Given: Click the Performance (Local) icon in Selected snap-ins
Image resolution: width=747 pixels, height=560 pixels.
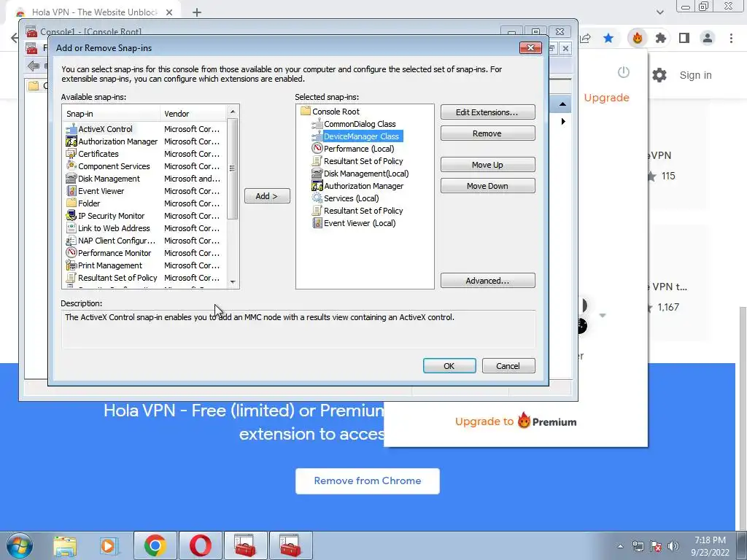Looking at the screenshot, I should pyautogui.click(x=317, y=149).
